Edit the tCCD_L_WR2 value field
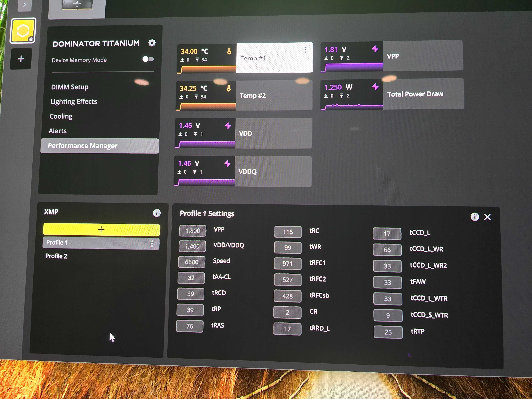The height and width of the screenshot is (399, 532). tap(387, 266)
